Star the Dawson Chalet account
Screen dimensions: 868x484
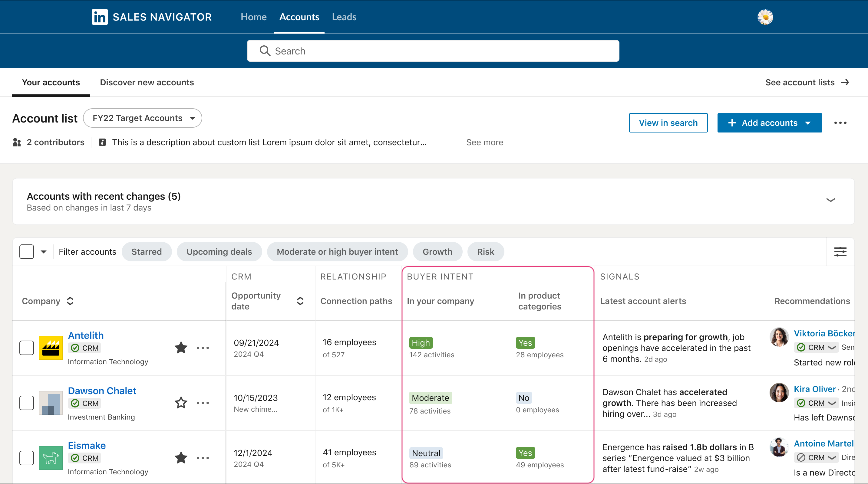click(x=181, y=403)
